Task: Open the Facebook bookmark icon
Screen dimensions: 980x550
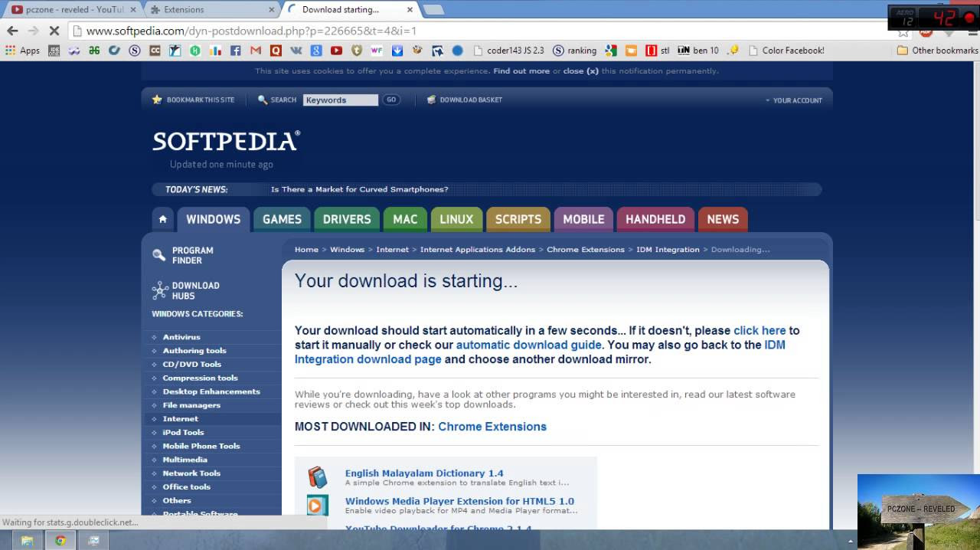Action: click(x=235, y=51)
